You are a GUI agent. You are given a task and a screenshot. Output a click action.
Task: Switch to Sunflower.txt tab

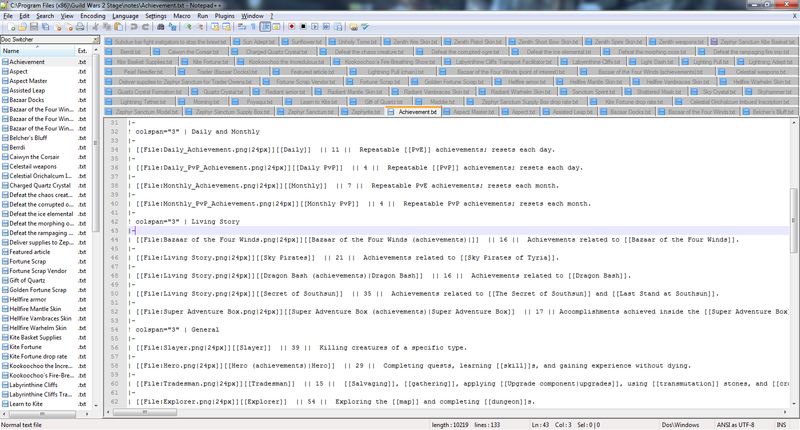[x=303, y=42]
